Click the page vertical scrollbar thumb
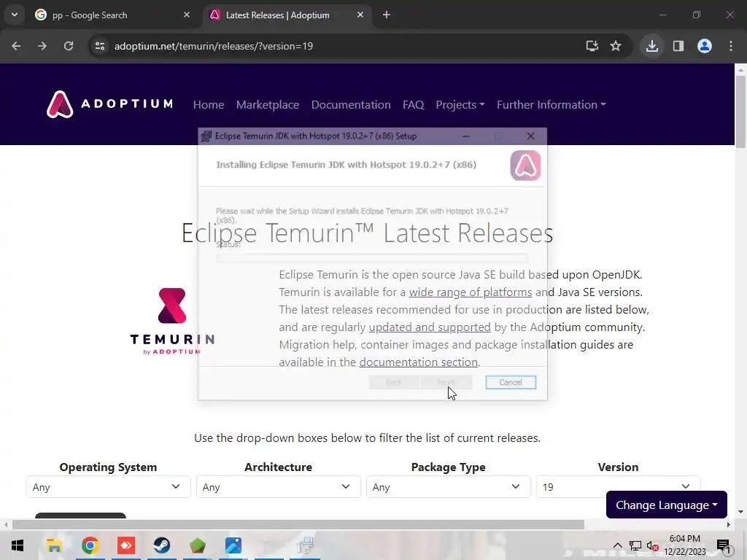Image resolution: width=747 pixels, height=560 pixels. click(740, 111)
